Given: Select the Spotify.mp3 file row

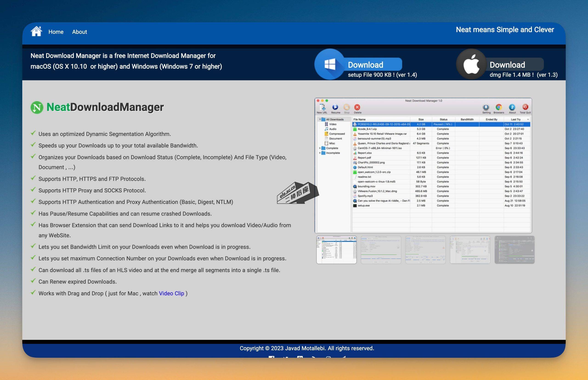Looking at the screenshot, I should pyautogui.click(x=441, y=196).
